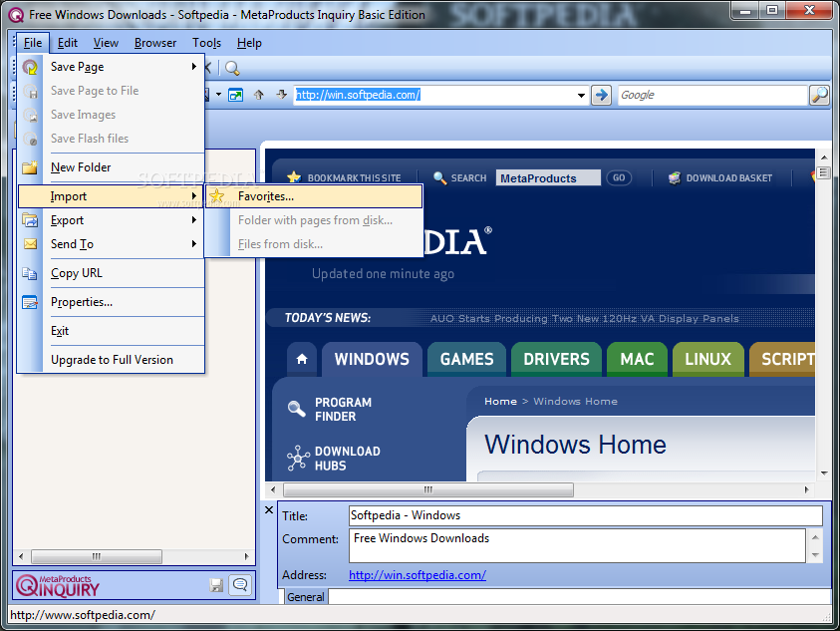Click the GO button on webpage
The height and width of the screenshot is (631, 840).
619,177
